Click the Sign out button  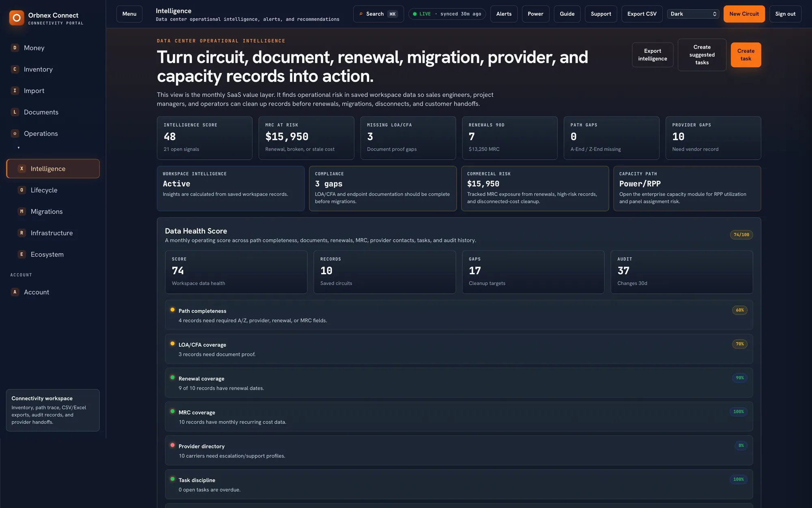click(x=785, y=14)
